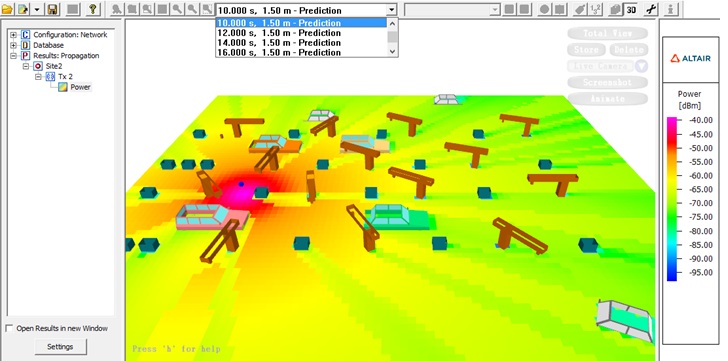Screen dimensions: 728x361
Task: Select 'Tx 2' label in tree
Action: [65, 77]
